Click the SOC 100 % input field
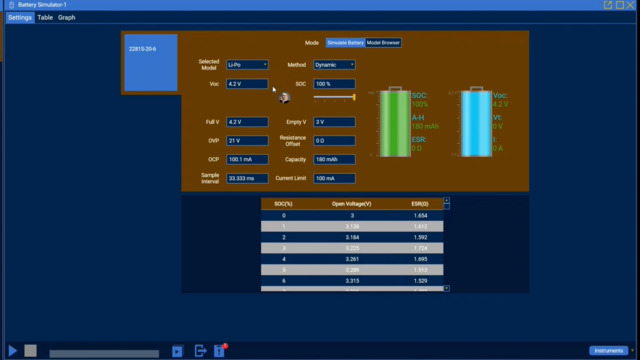This screenshot has width=640, height=360. [x=334, y=84]
